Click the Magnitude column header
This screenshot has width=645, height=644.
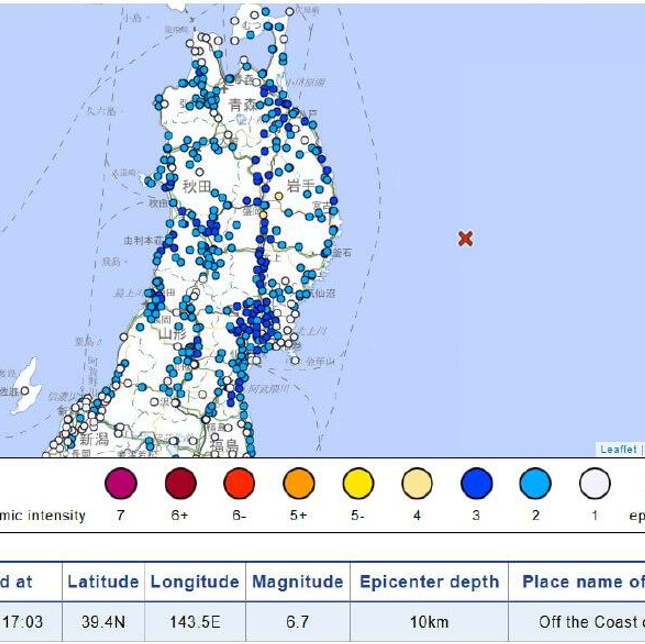pos(298,582)
